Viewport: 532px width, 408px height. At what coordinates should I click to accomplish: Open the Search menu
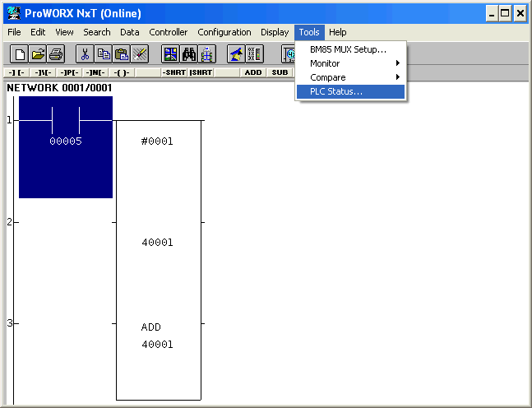97,32
